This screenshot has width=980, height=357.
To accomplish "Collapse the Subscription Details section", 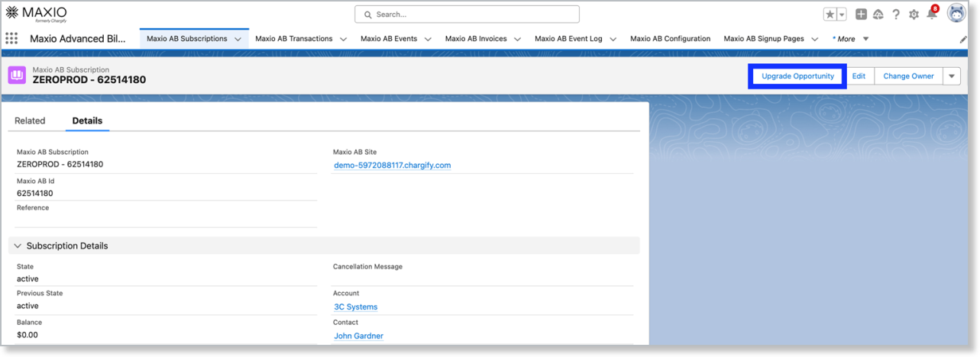I will 18,246.
